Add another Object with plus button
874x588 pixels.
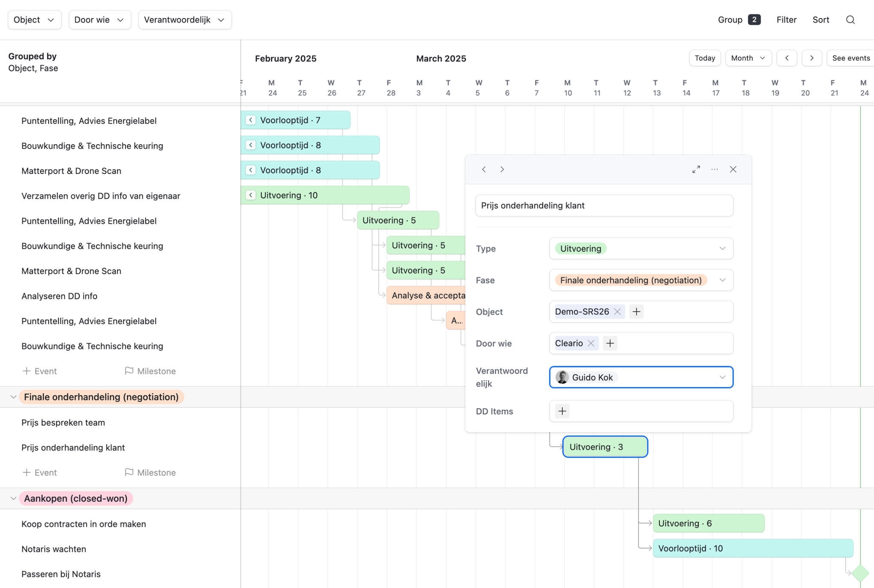pyautogui.click(x=636, y=311)
